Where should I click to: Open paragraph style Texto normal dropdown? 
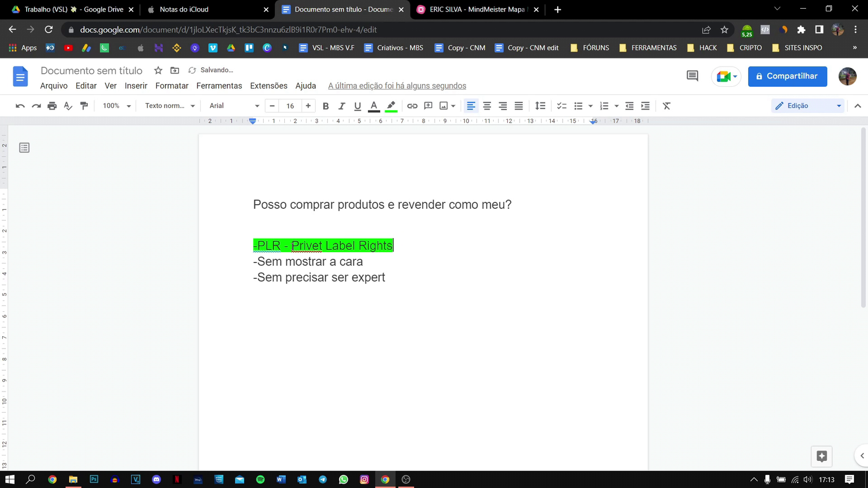pyautogui.click(x=170, y=106)
